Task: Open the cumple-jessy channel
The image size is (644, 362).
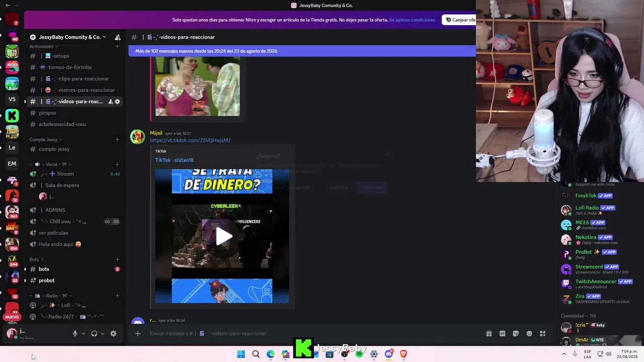Action: [x=74, y=149]
